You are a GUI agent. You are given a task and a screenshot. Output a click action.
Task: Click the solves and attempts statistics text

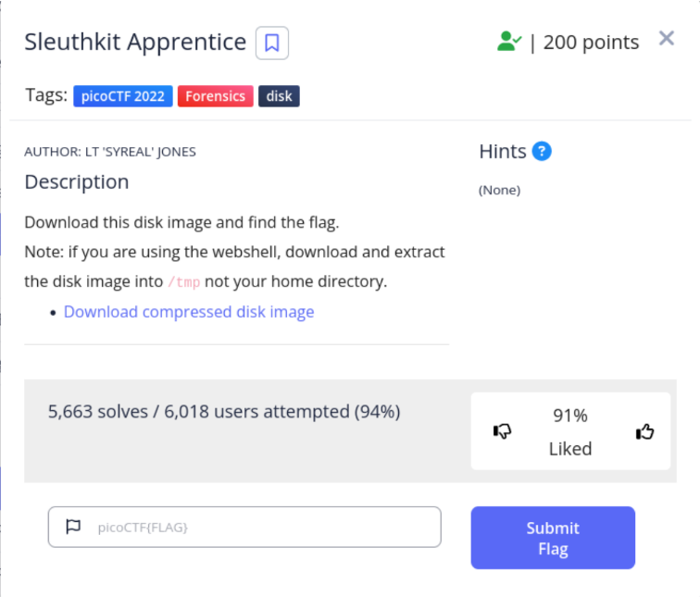coord(224,412)
